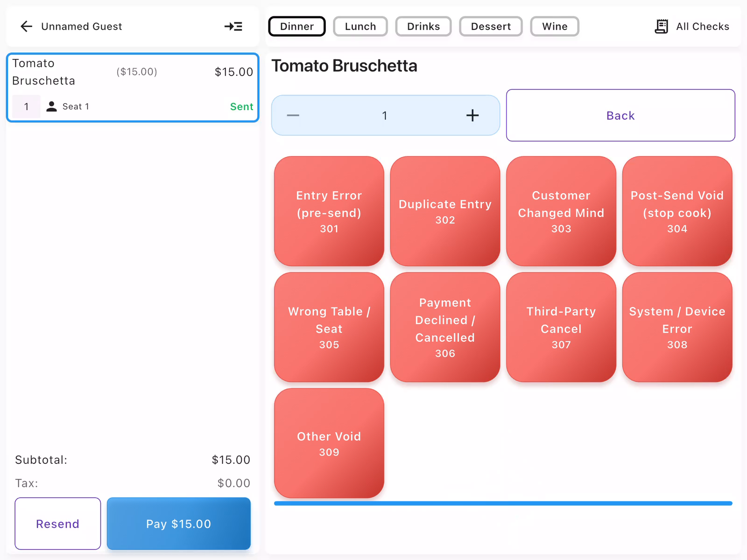The width and height of the screenshot is (747, 560).
Task: Choose Payment Declined / Cancelled 306
Action: [x=445, y=327]
